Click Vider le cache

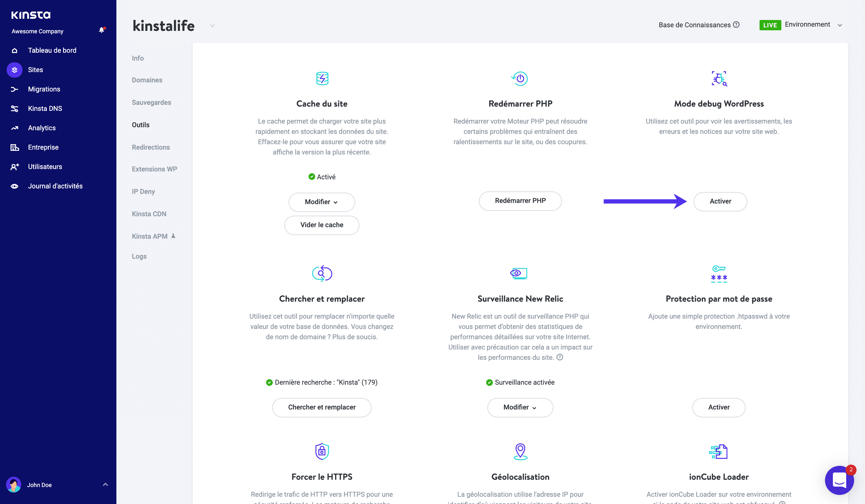pyautogui.click(x=321, y=225)
